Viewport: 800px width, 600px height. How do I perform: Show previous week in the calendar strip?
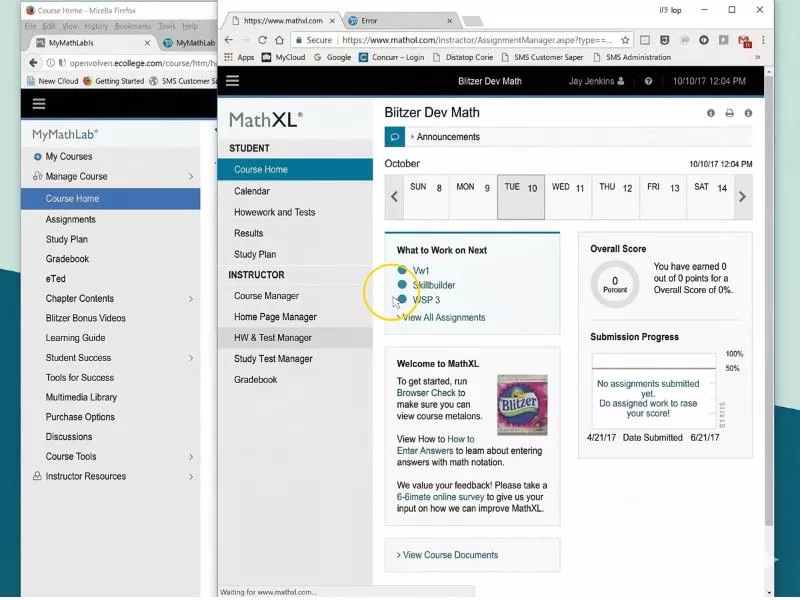pyautogui.click(x=394, y=197)
